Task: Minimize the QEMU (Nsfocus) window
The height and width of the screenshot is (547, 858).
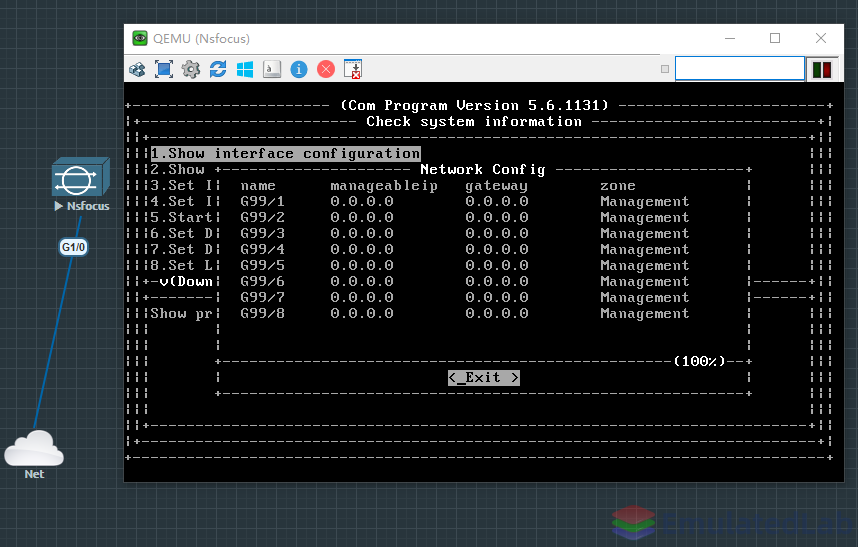Action: (730, 38)
